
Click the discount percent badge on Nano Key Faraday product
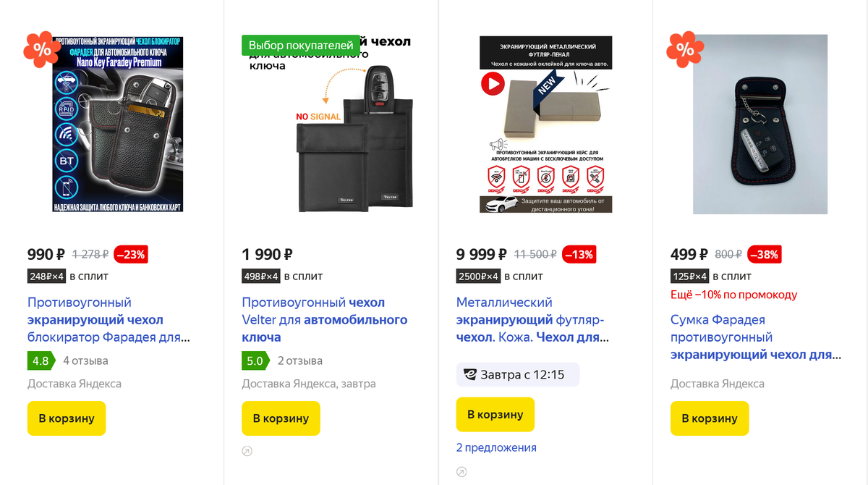point(41,49)
